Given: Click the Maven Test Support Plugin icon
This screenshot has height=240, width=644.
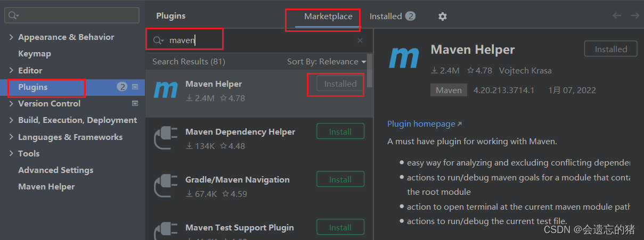Looking at the screenshot, I should [x=165, y=232].
